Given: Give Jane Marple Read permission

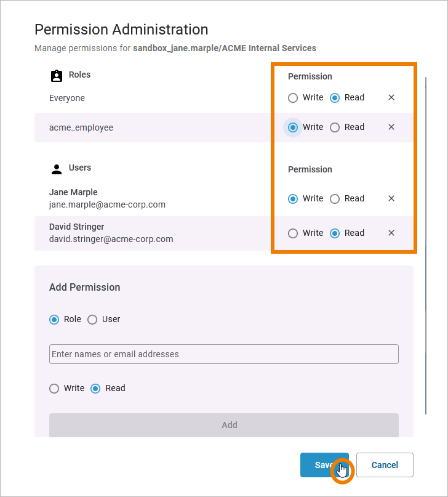Looking at the screenshot, I should [335, 198].
